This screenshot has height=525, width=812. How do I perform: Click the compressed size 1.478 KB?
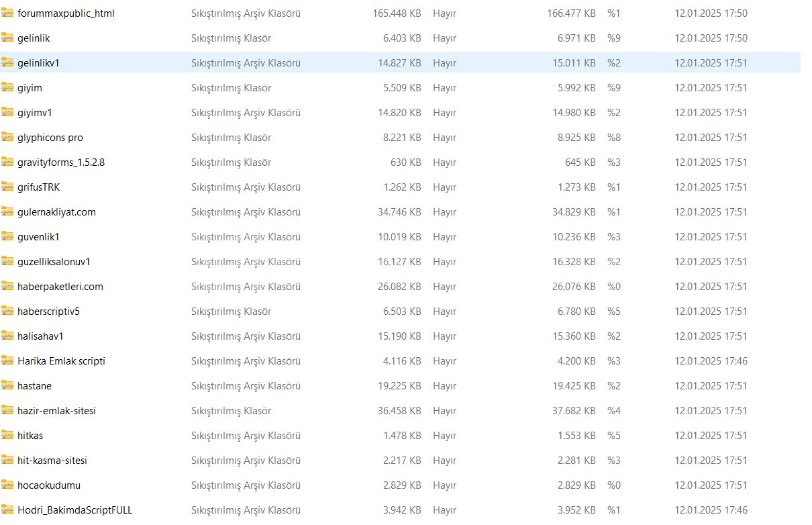(402, 436)
